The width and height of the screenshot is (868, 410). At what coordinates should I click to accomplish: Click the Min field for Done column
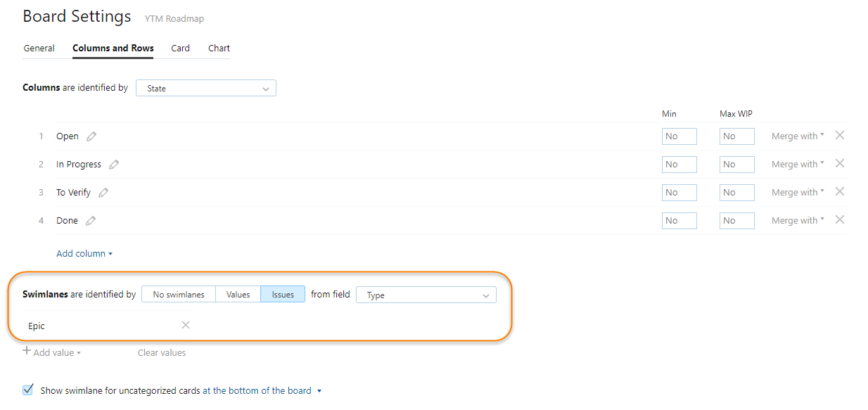tap(679, 221)
